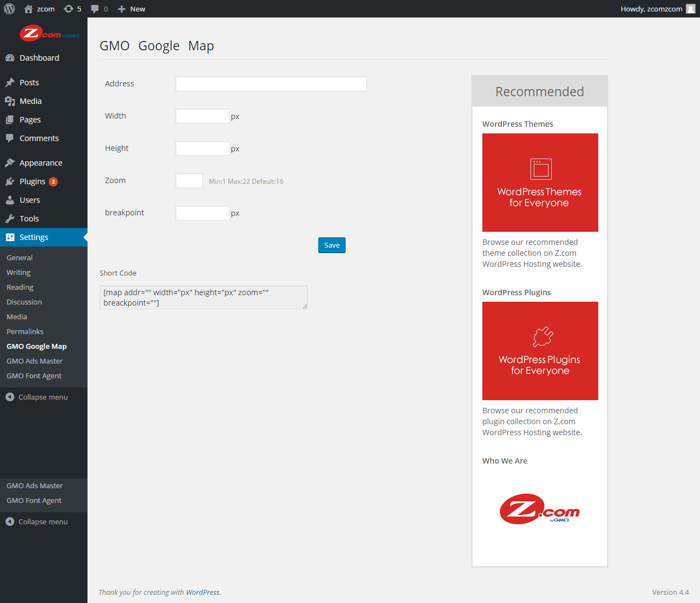Screen dimensions: 700x603
Task: Click the 'Min:1 Max:22 Default:16' hint
Action: click(246, 181)
